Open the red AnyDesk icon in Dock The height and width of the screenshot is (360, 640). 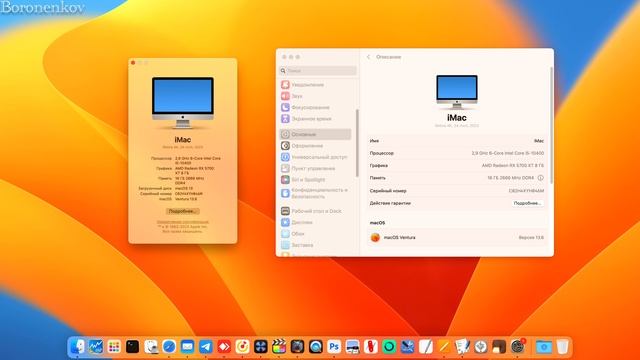point(224,347)
